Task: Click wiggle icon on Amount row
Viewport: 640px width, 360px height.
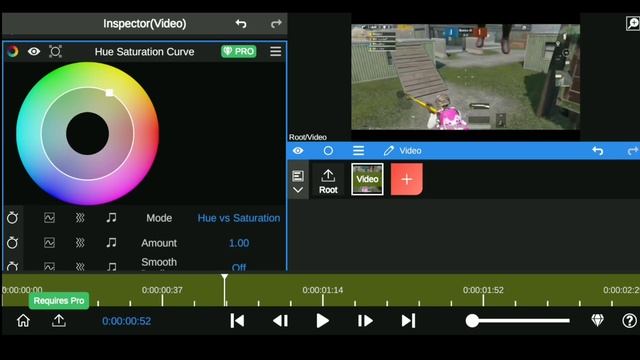Action: click(x=80, y=243)
